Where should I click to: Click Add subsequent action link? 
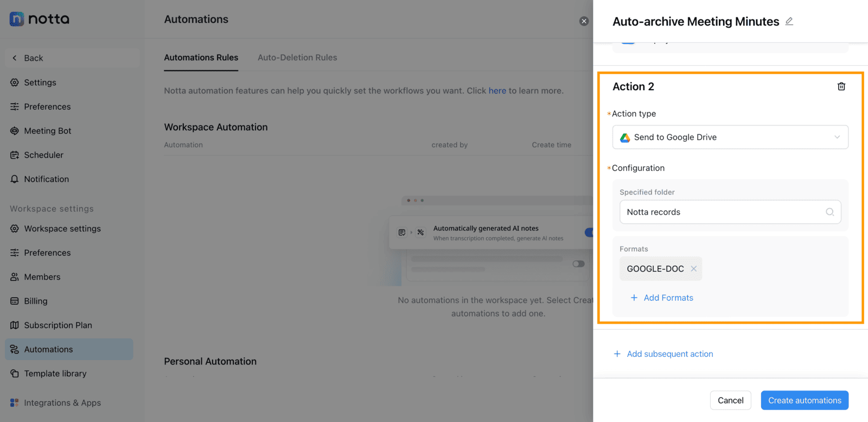pyautogui.click(x=670, y=354)
